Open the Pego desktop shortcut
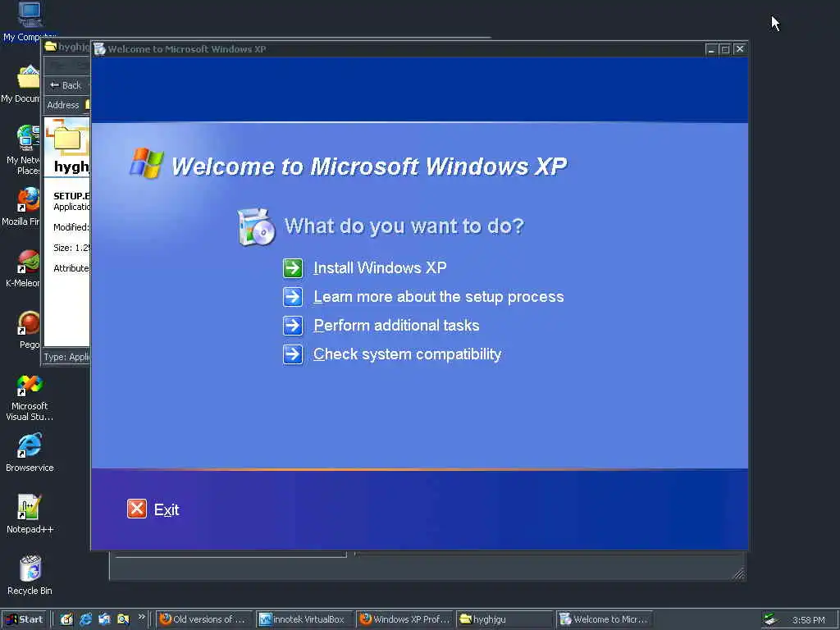The image size is (840, 630). (x=29, y=330)
